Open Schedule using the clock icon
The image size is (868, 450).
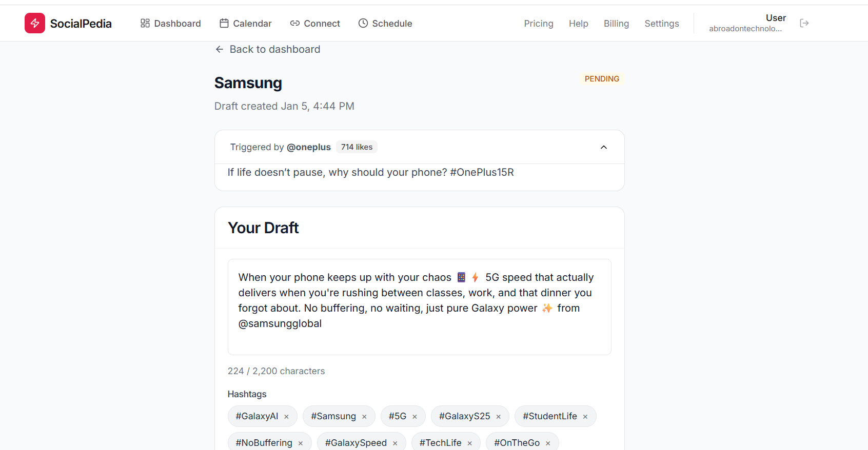363,23
